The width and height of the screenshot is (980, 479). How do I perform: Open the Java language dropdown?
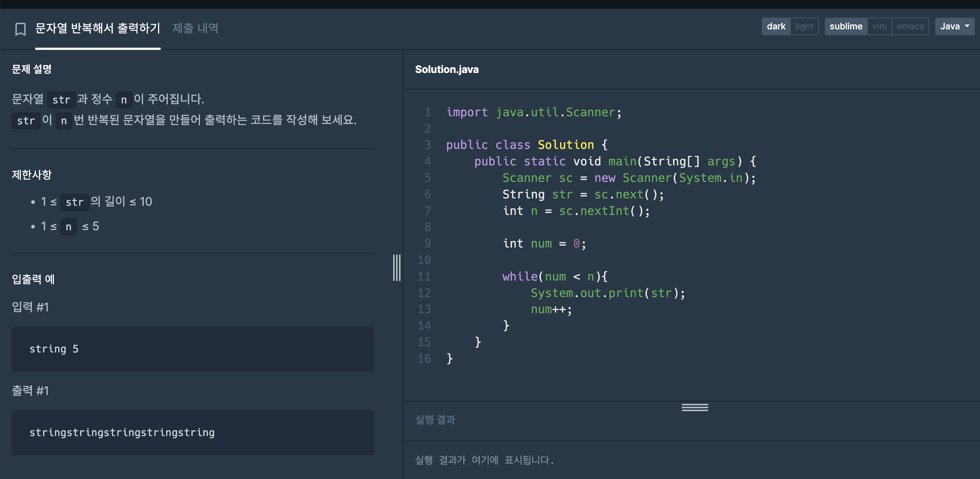[955, 26]
